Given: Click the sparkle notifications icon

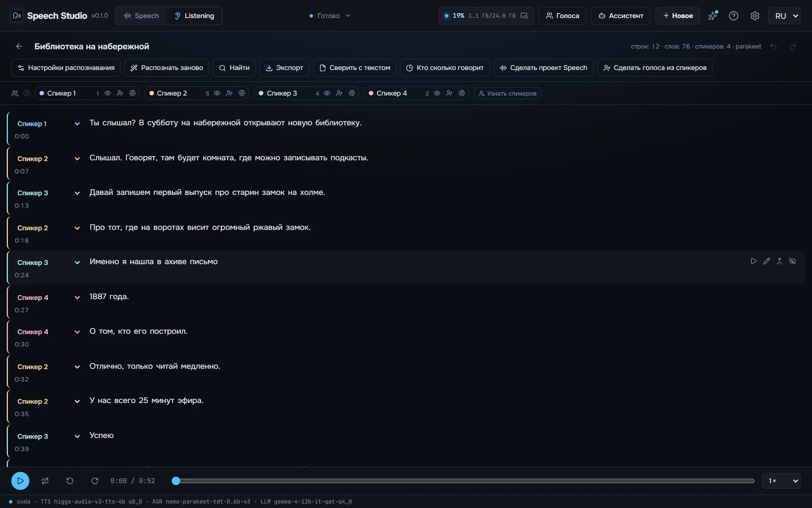Looking at the screenshot, I should click(712, 16).
